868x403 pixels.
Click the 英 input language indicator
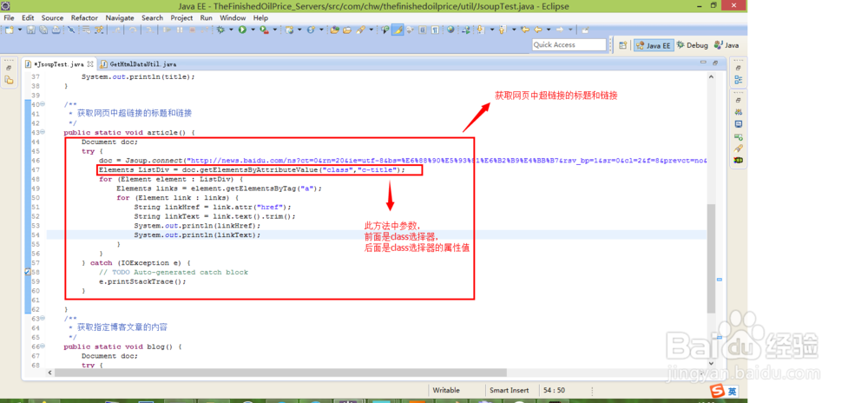732,391
